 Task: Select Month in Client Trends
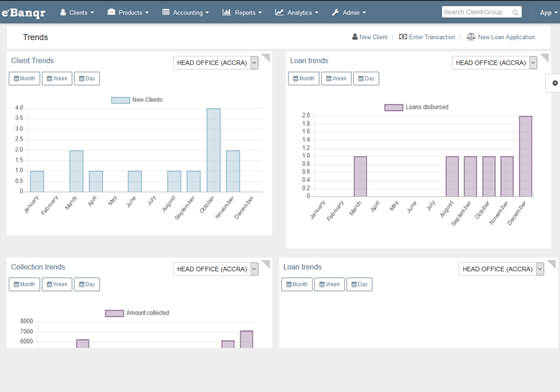(24, 79)
